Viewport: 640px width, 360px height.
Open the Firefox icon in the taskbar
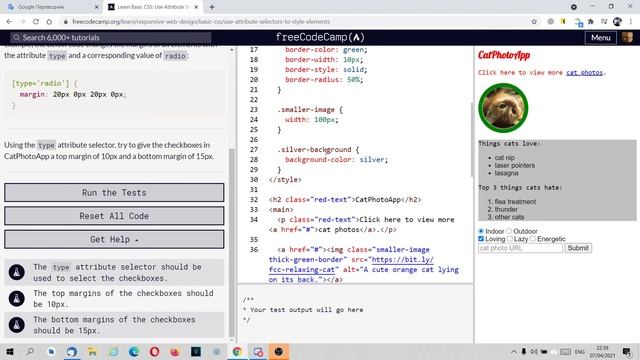pos(175,351)
